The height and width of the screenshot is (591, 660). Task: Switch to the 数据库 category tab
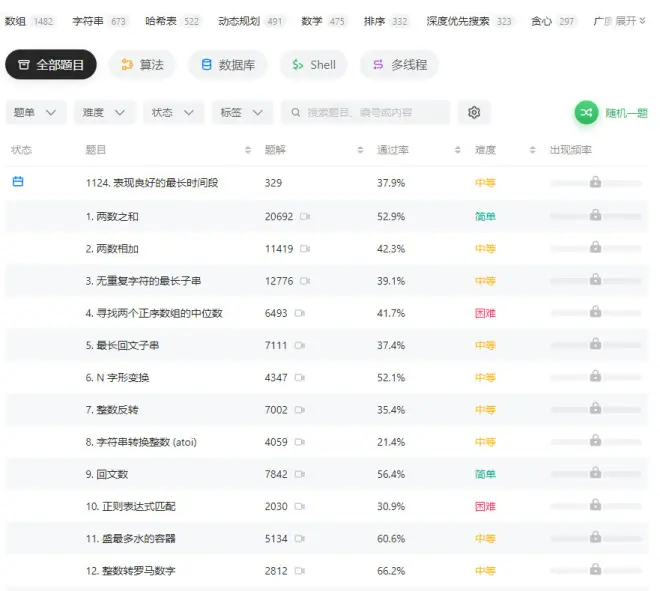point(227,65)
